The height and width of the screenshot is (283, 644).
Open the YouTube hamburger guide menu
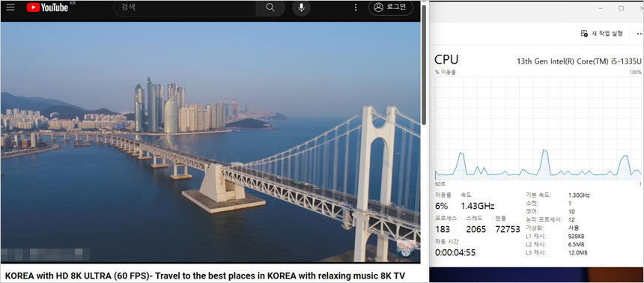tap(10, 7)
